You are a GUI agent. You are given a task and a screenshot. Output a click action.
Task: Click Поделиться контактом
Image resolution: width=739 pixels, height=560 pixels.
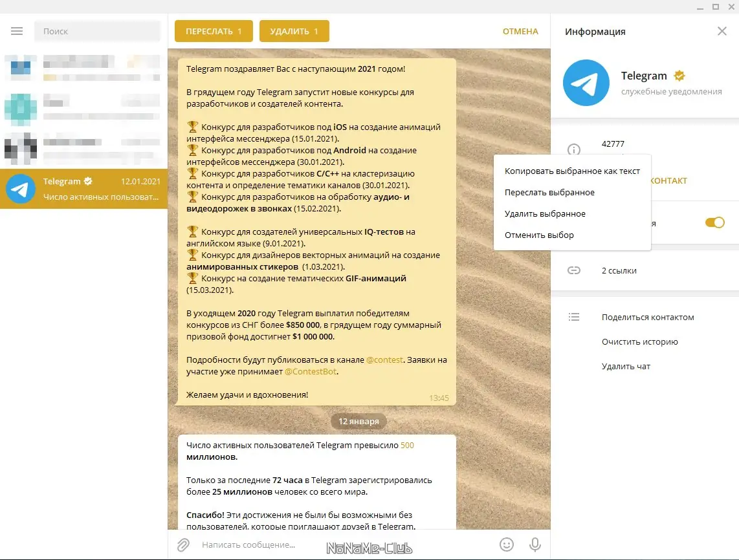[x=648, y=317]
